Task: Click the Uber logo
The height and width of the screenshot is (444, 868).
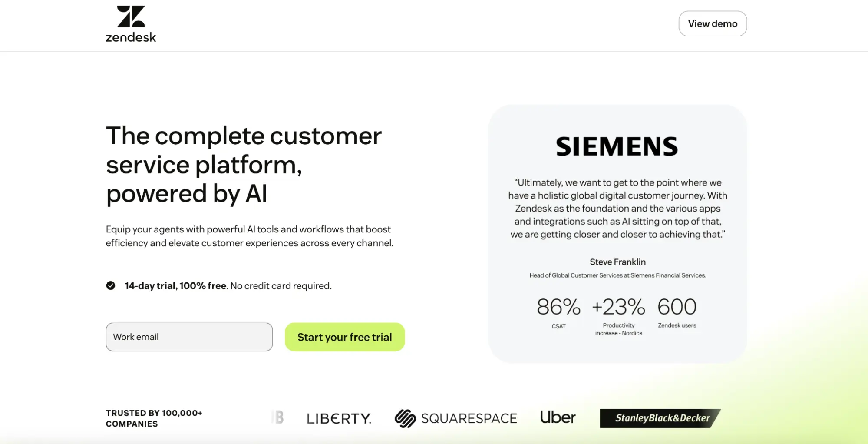Action: pos(557,417)
